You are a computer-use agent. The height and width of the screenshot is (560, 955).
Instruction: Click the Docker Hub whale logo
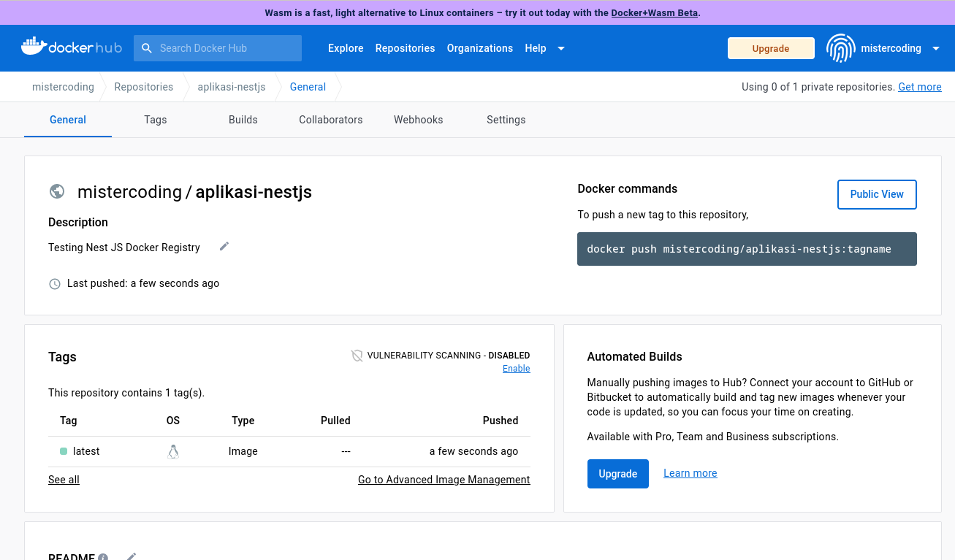[71, 47]
